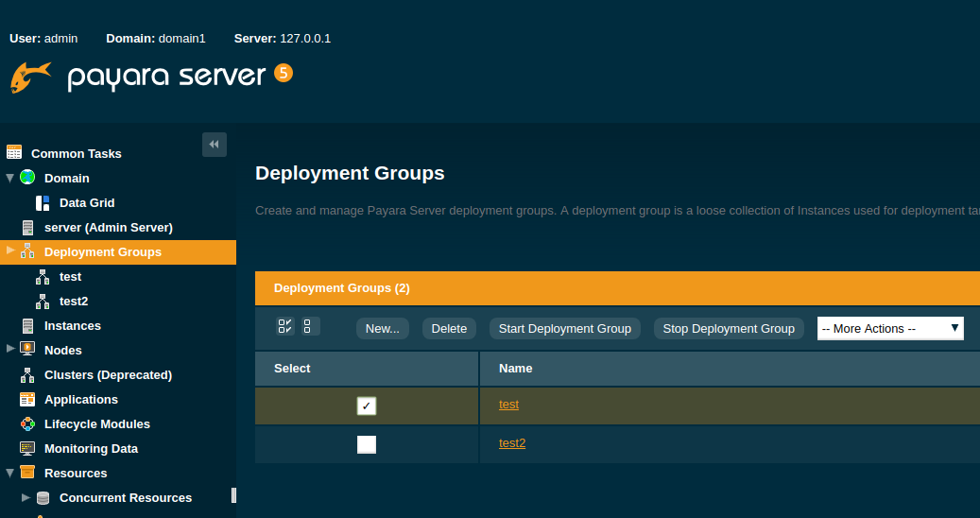
Task: Open test2 group in sidebar tree
Action: 74,302
